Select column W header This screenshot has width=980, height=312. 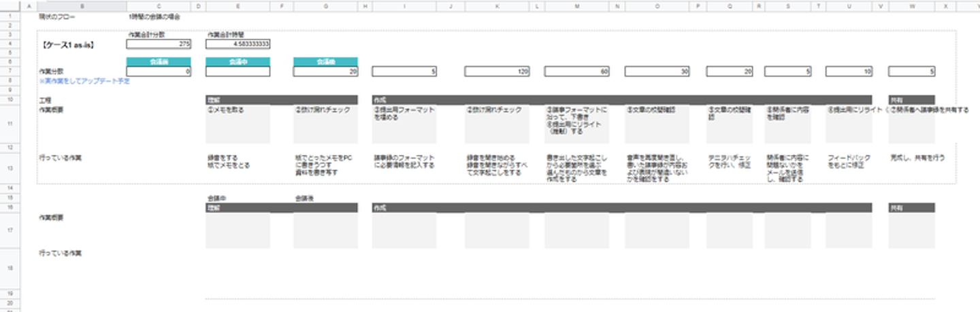912,6
